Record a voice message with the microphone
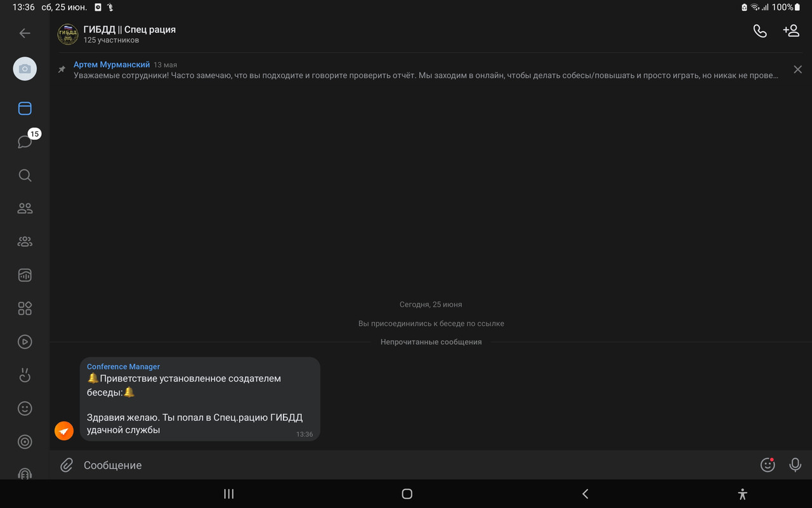The height and width of the screenshot is (508, 812). tap(795, 465)
